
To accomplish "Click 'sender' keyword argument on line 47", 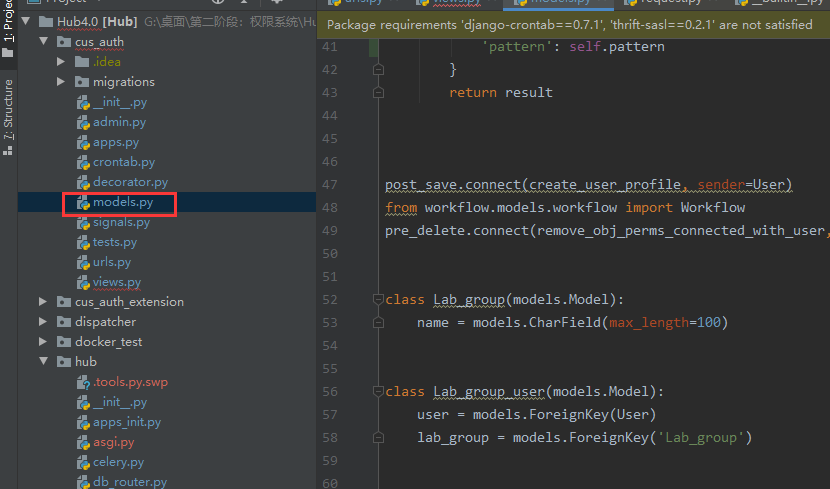I will click(721, 185).
